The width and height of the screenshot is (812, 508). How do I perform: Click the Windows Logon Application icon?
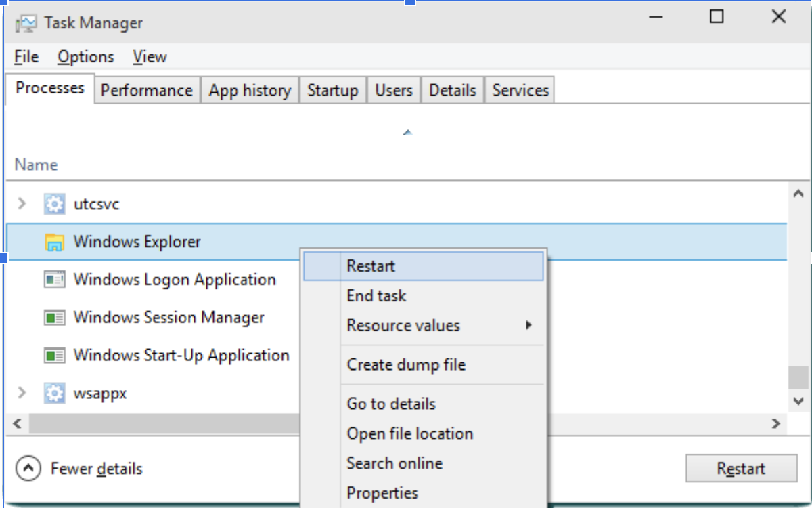coord(54,279)
